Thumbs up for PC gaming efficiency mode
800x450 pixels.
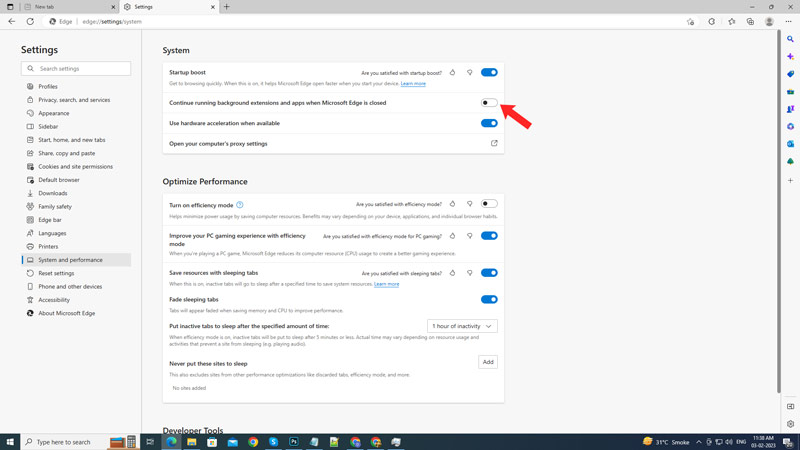[x=452, y=236]
